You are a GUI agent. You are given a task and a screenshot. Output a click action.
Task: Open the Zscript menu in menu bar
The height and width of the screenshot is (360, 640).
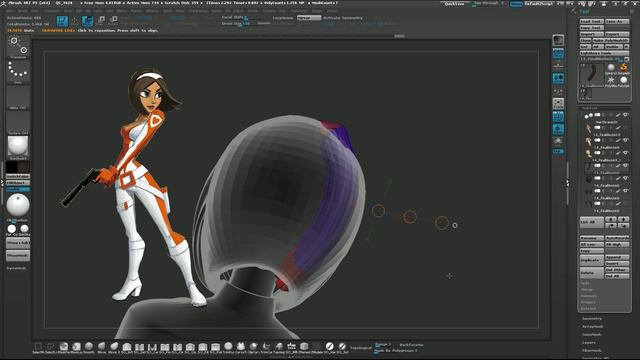pyautogui.click(x=332, y=11)
